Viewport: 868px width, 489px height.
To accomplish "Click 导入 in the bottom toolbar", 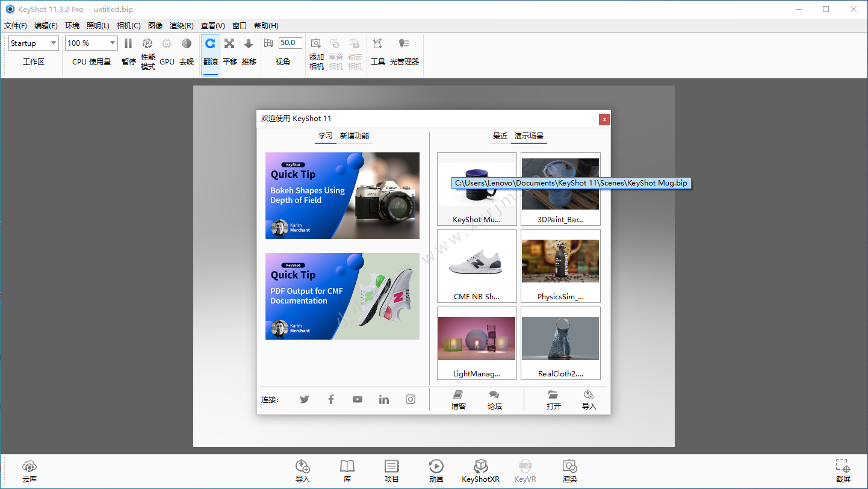I will (303, 472).
